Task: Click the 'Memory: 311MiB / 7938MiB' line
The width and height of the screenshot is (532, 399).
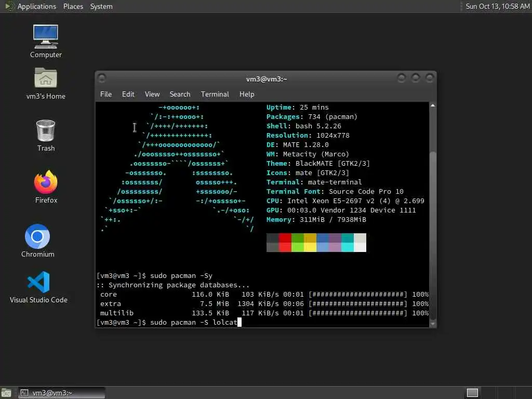Action: [x=316, y=220]
